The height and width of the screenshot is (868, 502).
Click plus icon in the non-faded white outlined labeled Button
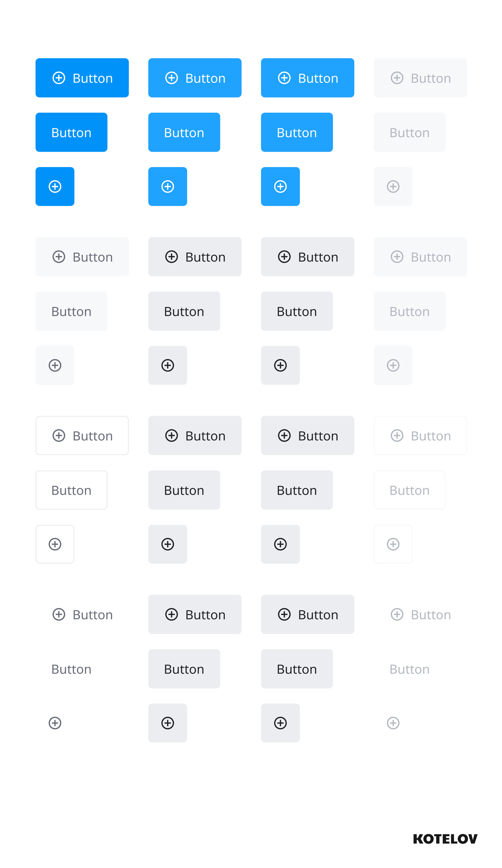59,435
